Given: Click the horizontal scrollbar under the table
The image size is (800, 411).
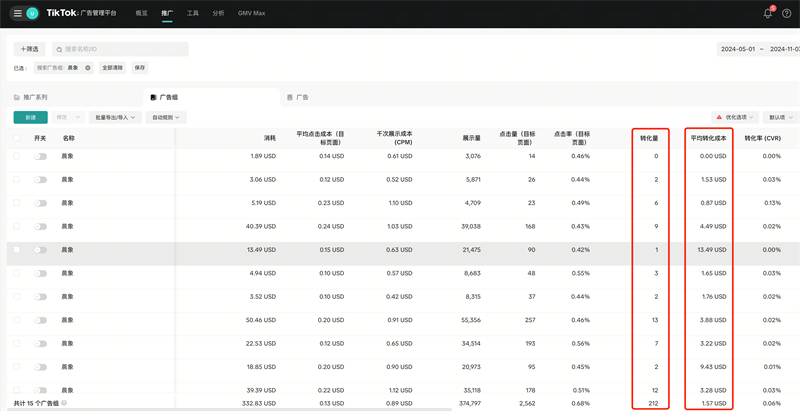Looking at the screenshot, I should coord(230,409).
